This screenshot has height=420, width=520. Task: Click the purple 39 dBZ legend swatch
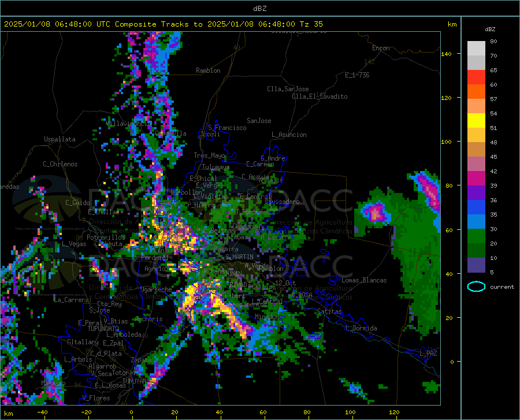[x=476, y=193]
